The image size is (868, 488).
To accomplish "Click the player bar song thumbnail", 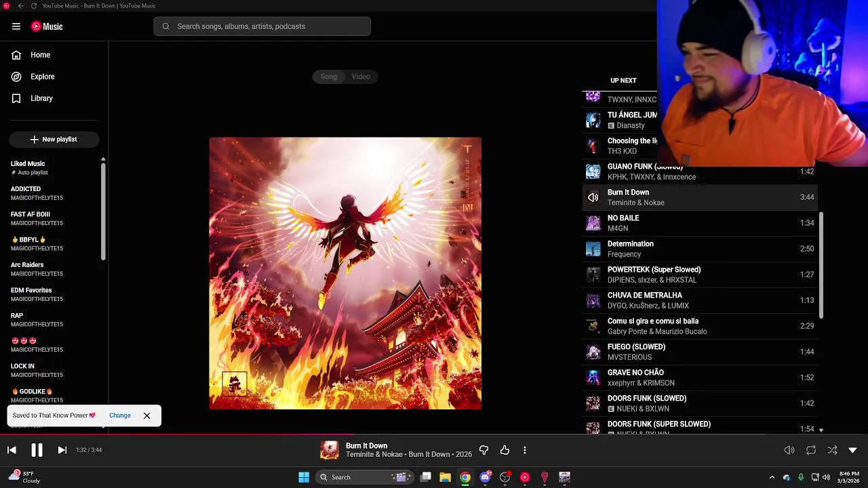I will point(330,450).
